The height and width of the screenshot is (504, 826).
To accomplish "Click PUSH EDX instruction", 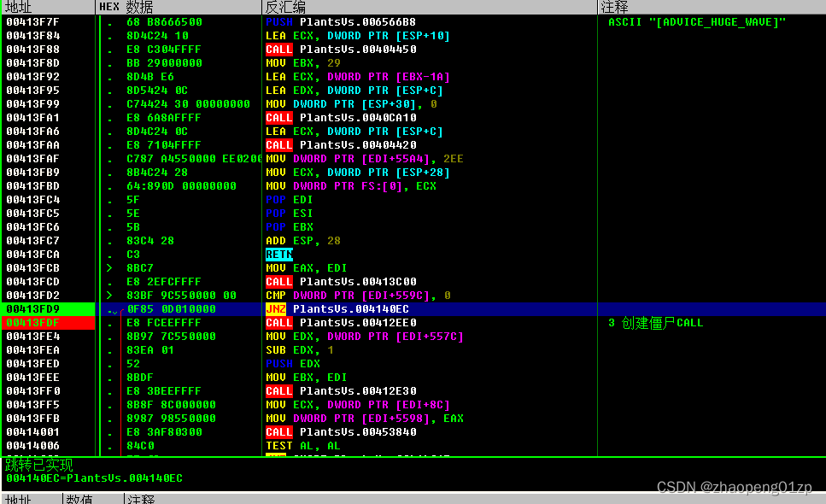I will click(293, 364).
